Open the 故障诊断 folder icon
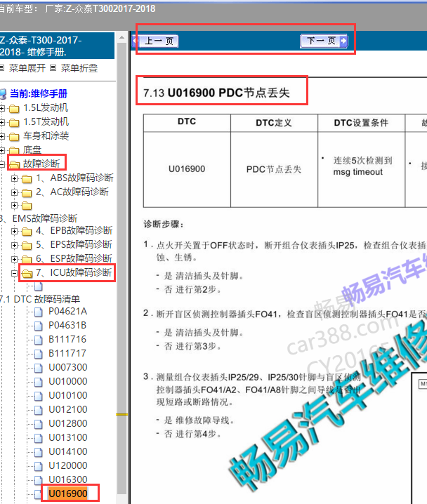427x504 pixels. (14, 164)
